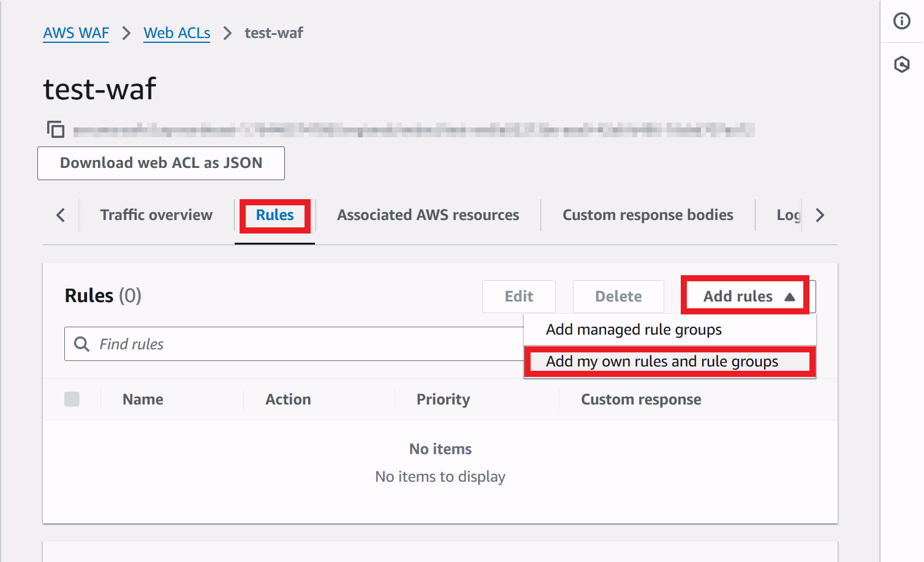Viewport: 924px width, 562px height.
Task: Click the Edit button
Action: [x=519, y=297]
